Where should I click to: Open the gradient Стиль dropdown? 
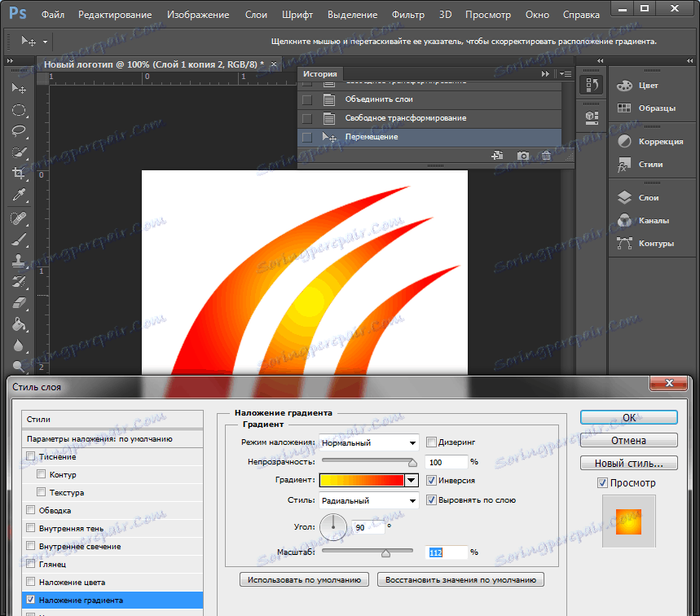(368, 500)
